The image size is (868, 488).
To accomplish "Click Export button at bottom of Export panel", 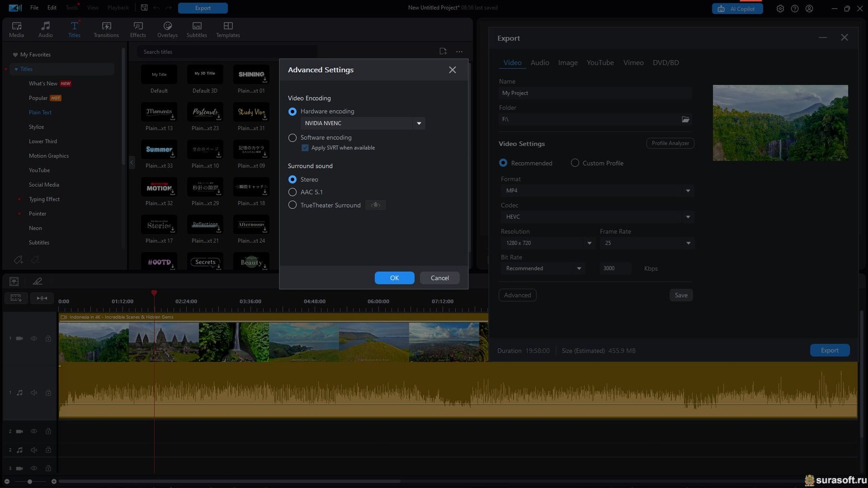I will click(830, 350).
